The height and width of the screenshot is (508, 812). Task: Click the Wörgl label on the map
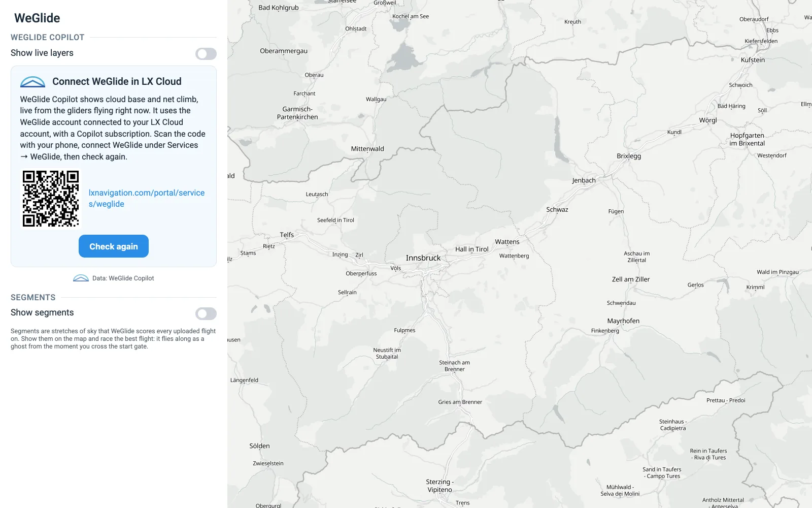coord(708,120)
